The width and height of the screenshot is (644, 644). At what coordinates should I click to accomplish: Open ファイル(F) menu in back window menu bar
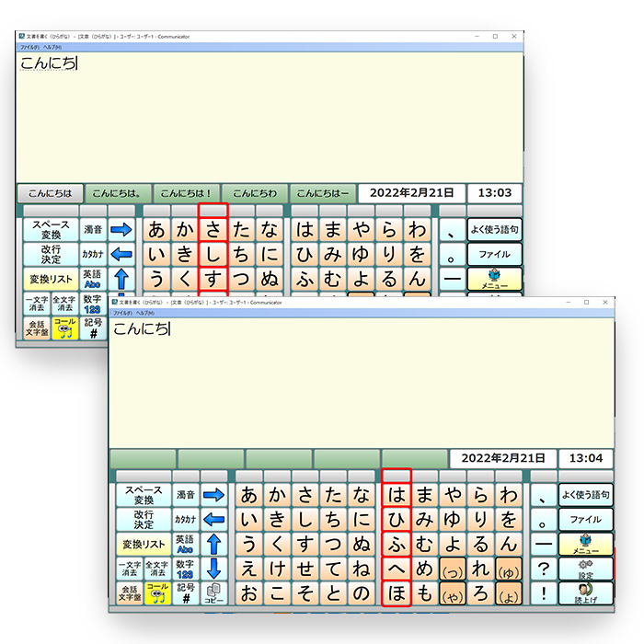coord(29,47)
